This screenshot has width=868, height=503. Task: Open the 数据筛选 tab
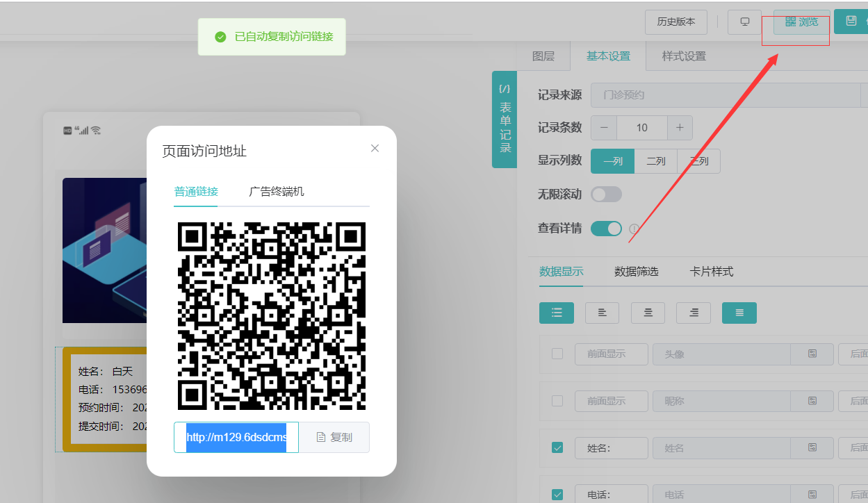(x=637, y=272)
